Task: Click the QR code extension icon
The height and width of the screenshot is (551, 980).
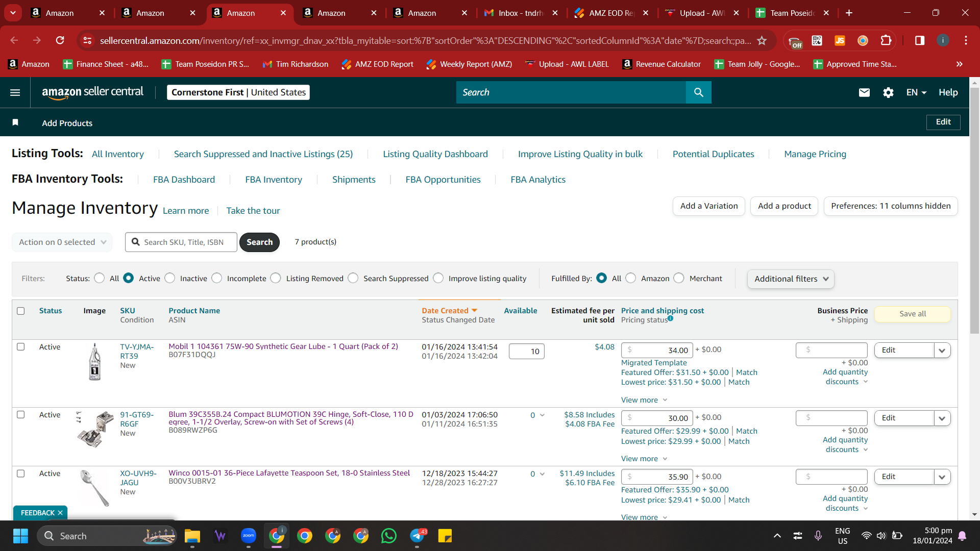Action: coord(817,40)
